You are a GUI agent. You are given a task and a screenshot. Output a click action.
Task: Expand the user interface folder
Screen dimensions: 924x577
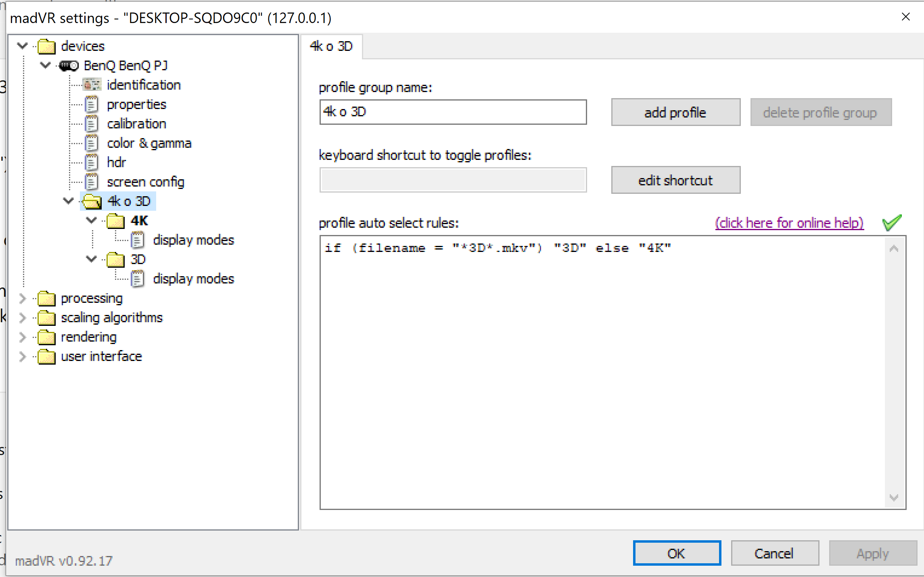click(23, 357)
